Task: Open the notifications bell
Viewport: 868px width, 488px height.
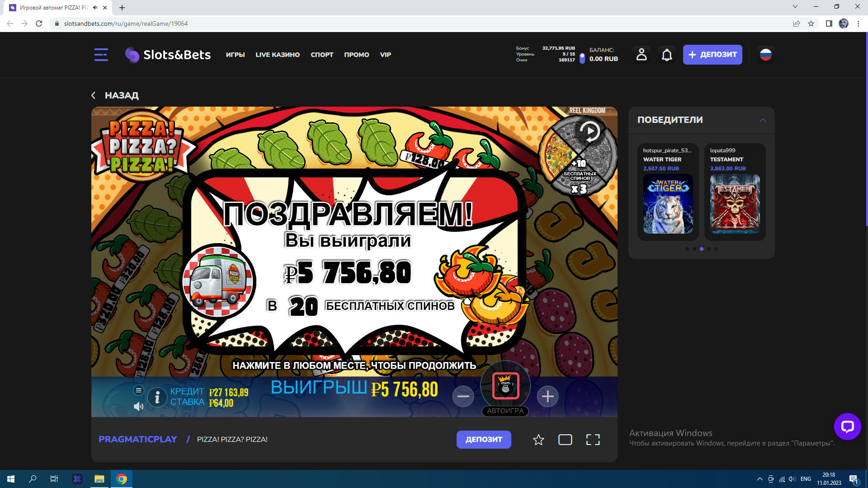Action: click(666, 55)
